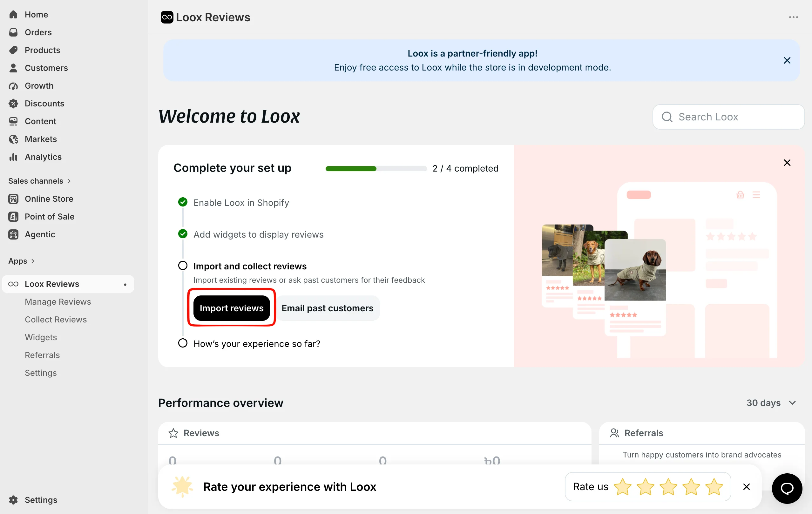
Task: Click the Content image icon
Action: pyautogui.click(x=13, y=121)
